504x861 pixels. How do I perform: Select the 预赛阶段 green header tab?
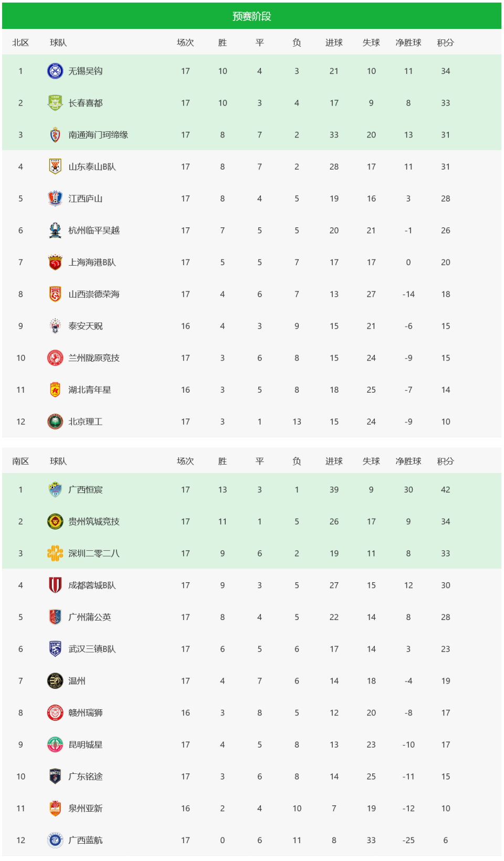(251, 16)
